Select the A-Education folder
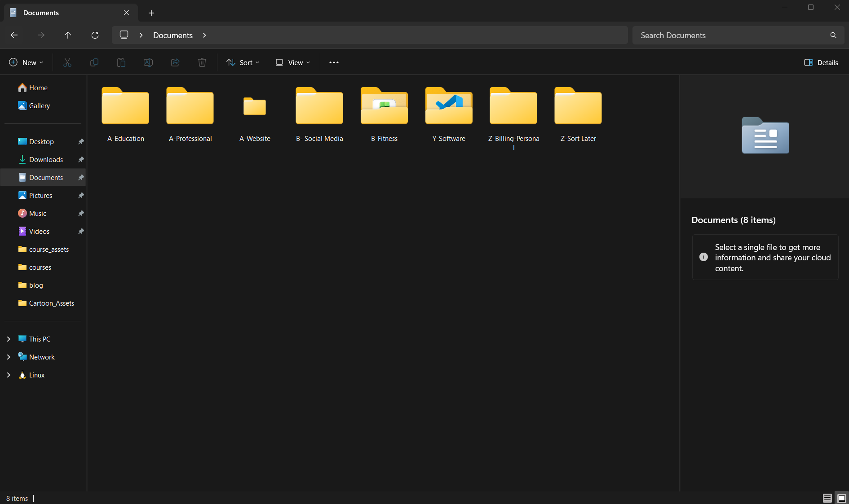Screen dimensions: 849x504 coord(125,114)
